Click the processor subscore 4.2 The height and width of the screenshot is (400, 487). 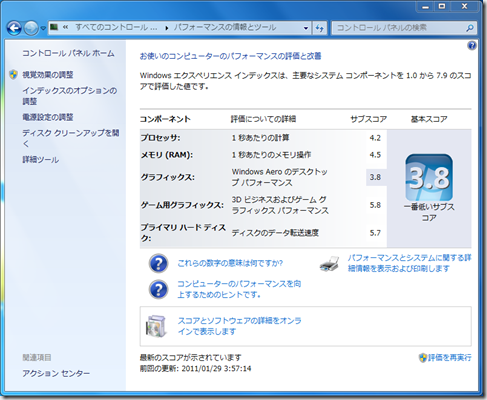click(375, 138)
